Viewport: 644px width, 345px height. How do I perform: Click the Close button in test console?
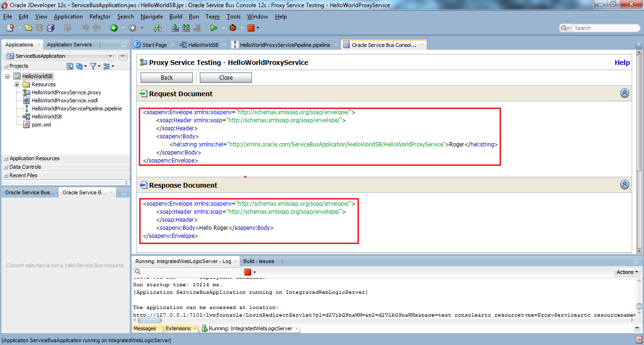(226, 78)
